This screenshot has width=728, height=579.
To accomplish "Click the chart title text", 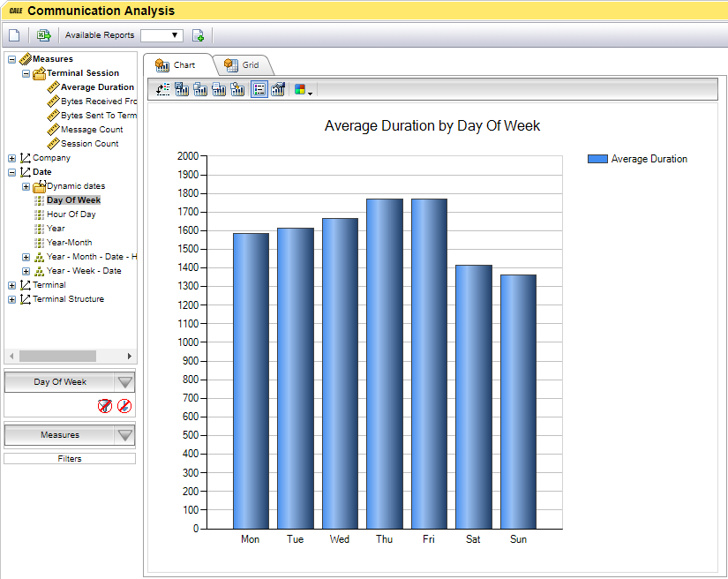I will coord(432,126).
